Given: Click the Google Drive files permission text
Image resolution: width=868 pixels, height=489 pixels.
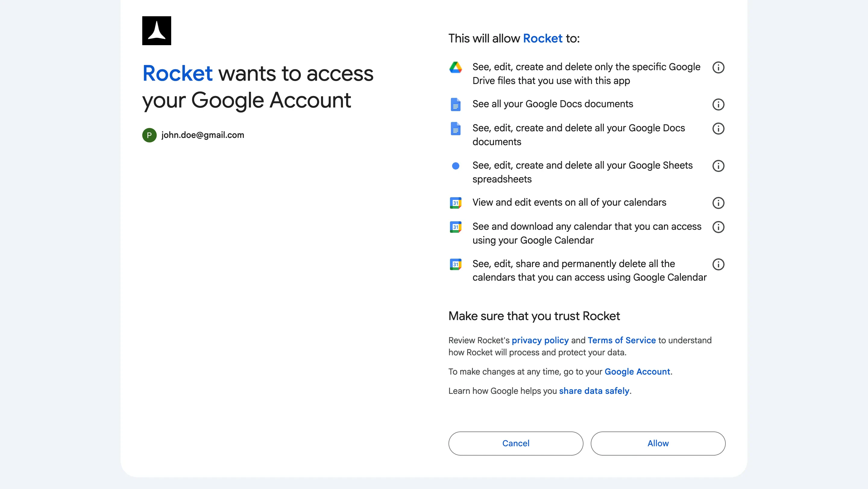Looking at the screenshot, I should point(586,74).
